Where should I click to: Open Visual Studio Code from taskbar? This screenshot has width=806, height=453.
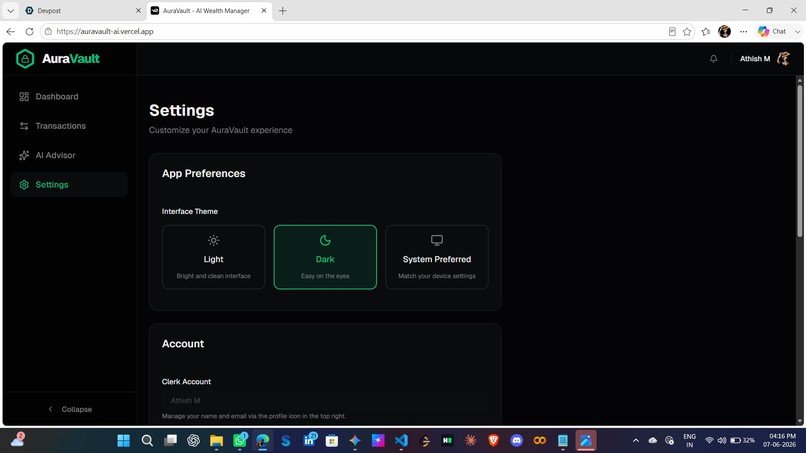coord(401,440)
